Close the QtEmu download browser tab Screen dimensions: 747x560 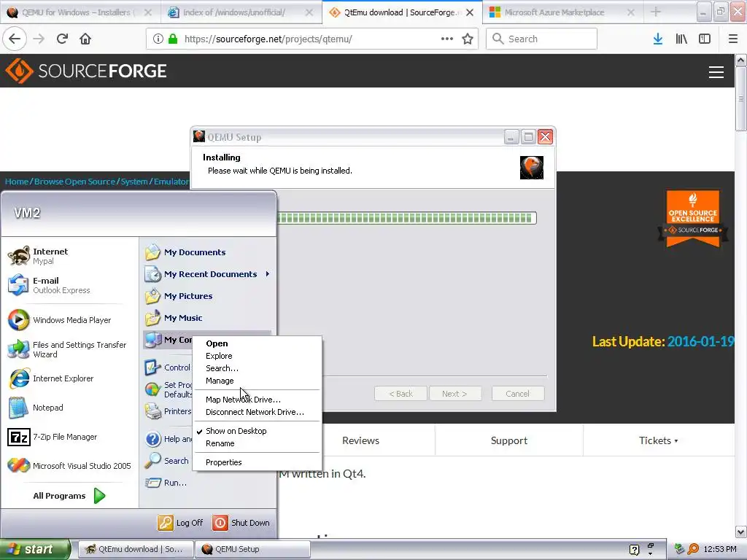click(x=471, y=12)
